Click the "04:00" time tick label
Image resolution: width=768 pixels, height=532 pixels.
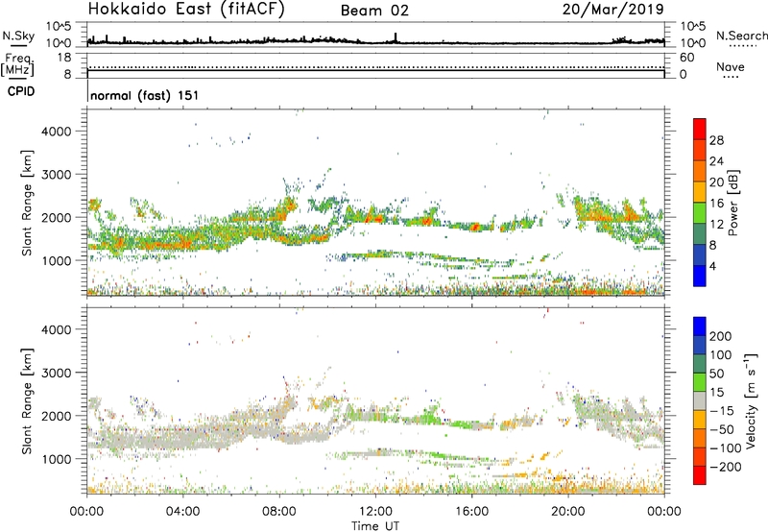pos(183,512)
